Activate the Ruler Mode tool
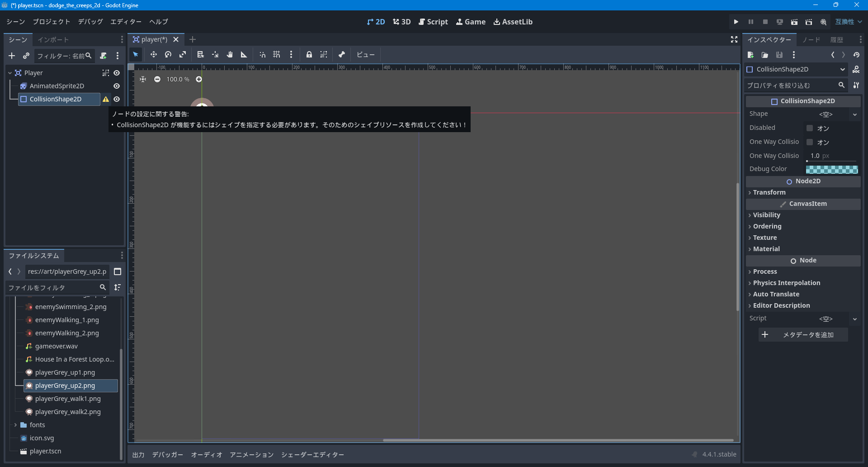 pos(244,55)
